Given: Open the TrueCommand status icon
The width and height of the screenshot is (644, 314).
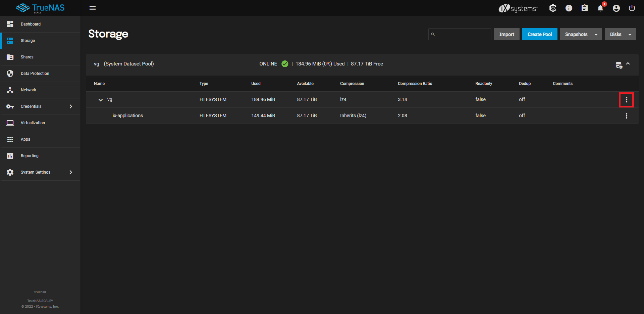Looking at the screenshot, I should click(553, 8).
